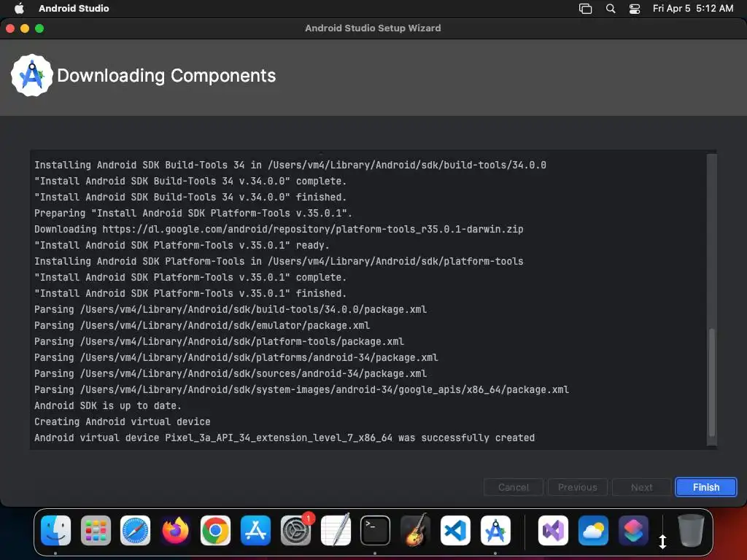This screenshot has width=747, height=560.
Task: Click the "Installing Android SDK Build-Tools 34" line
Action: [x=290, y=165]
